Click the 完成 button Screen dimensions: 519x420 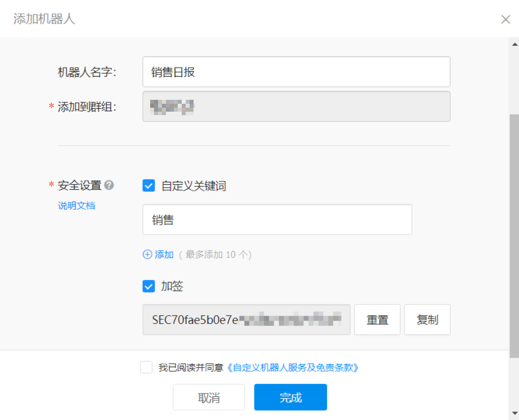(x=290, y=397)
